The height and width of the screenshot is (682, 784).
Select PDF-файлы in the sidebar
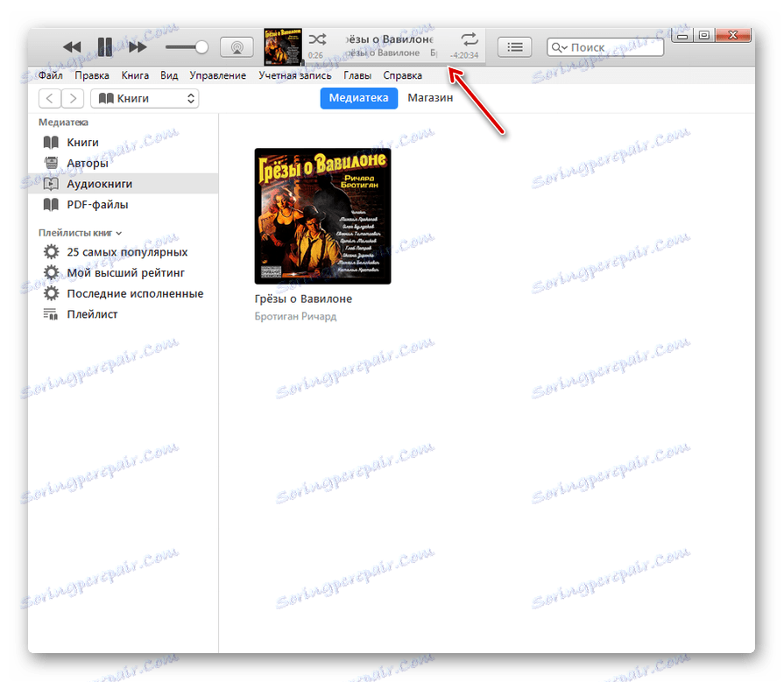click(123, 204)
